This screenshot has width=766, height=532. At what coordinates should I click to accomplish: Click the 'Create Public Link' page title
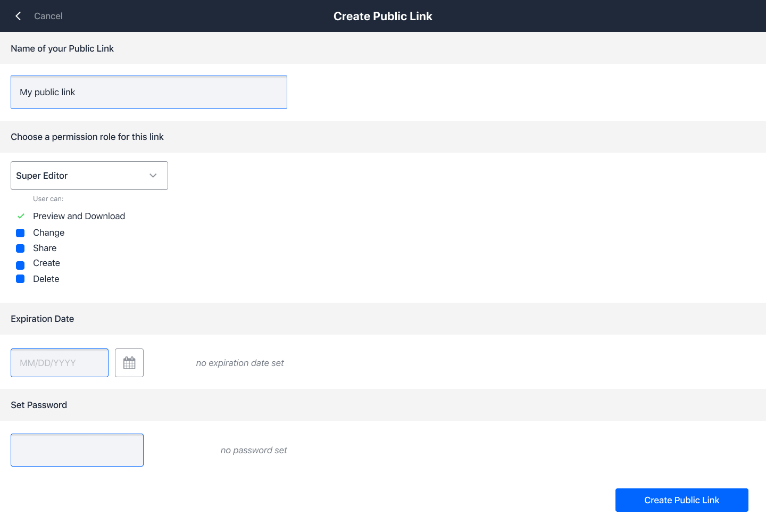[x=383, y=16]
